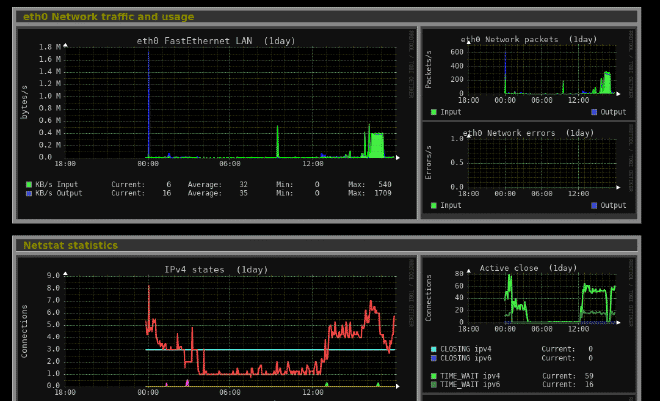
Task: Click cyan swatch beside CLOSING ipv4
Action: [x=434, y=349]
